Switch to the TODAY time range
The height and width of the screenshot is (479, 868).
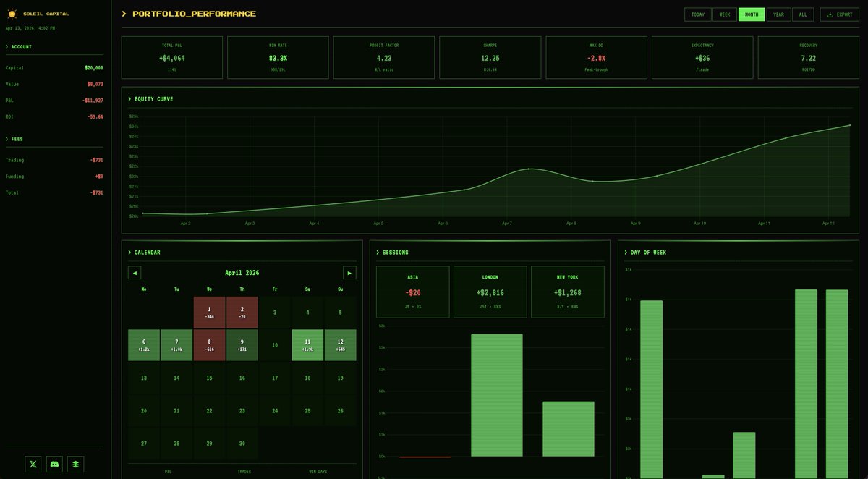tap(697, 14)
